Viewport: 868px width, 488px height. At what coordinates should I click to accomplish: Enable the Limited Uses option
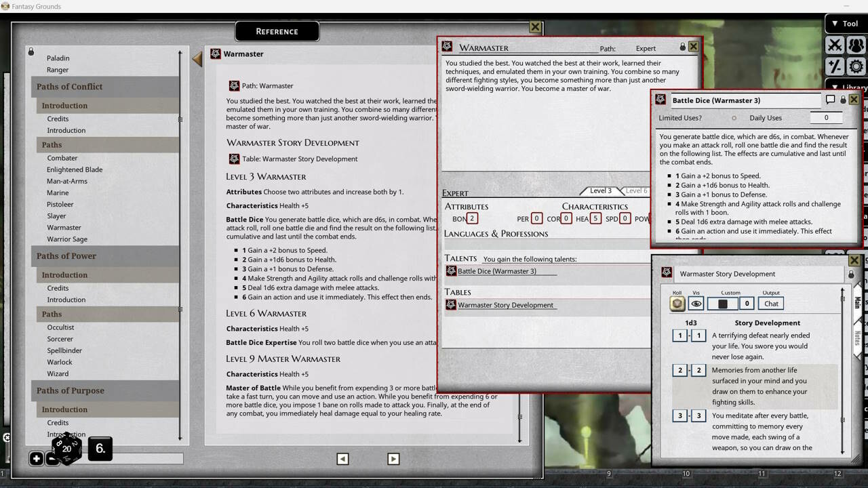click(x=734, y=117)
